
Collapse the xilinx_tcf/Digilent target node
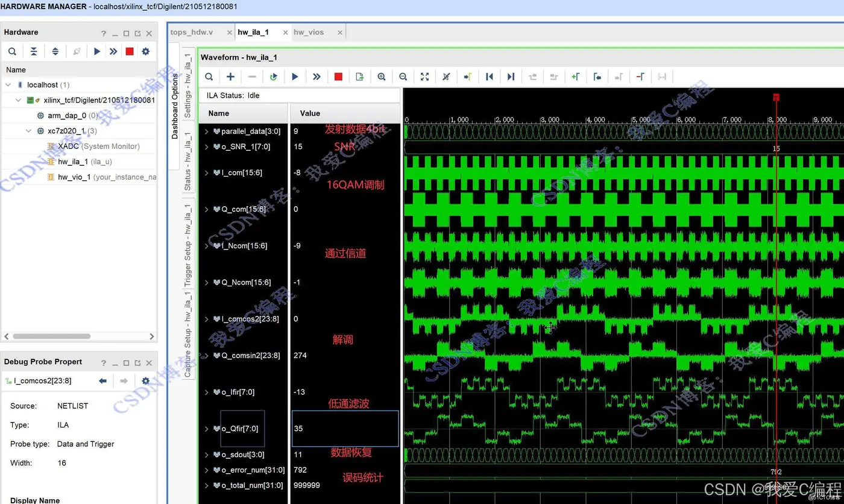click(x=19, y=100)
